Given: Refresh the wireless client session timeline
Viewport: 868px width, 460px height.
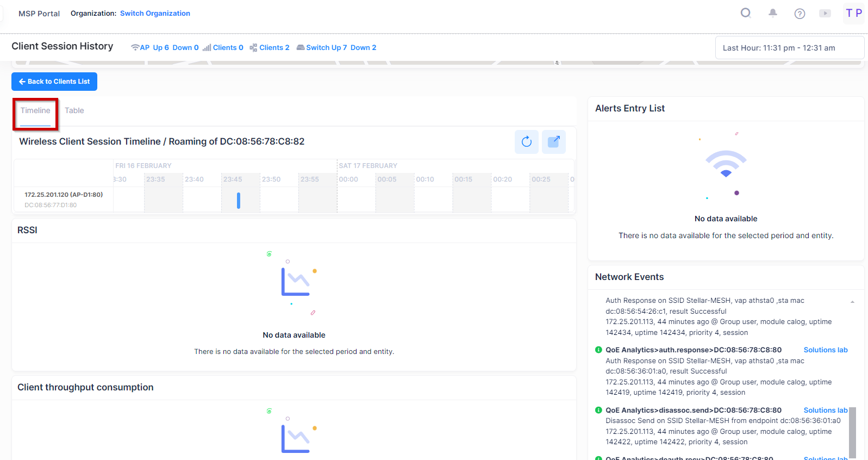Looking at the screenshot, I should 527,142.
